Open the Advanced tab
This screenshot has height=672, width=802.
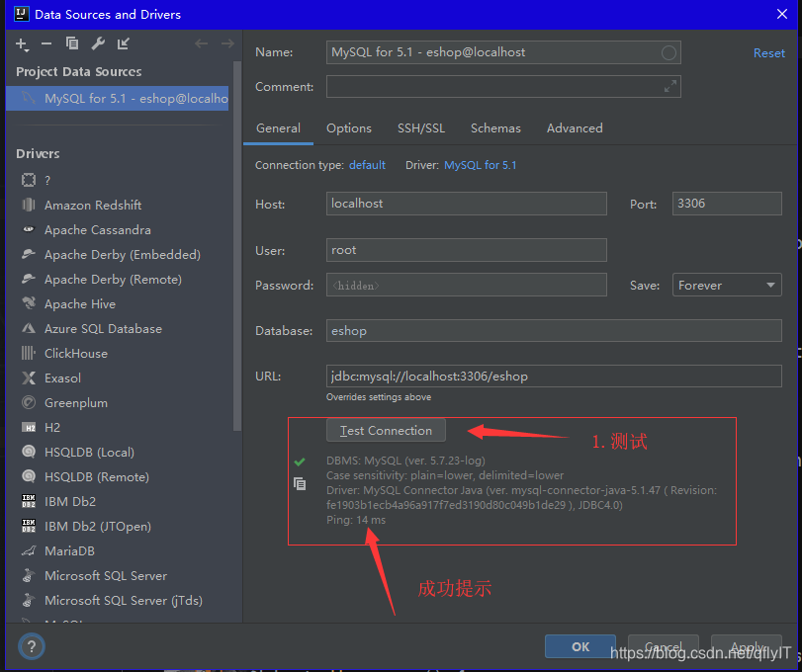(x=575, y=128)
